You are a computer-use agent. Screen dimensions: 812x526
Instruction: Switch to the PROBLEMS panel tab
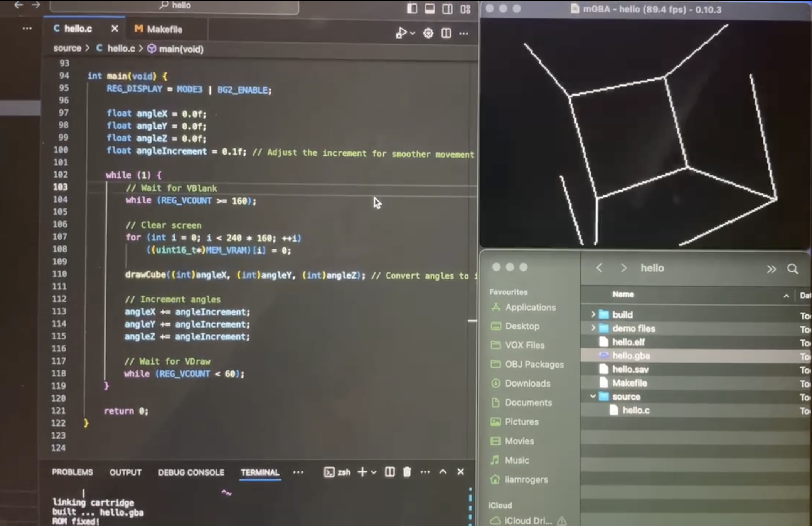point(72,472)
